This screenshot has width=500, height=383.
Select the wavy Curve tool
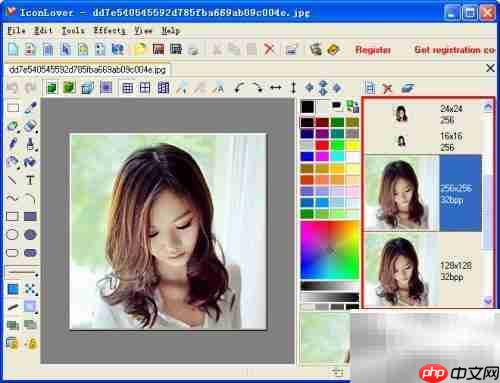[12, 199]
